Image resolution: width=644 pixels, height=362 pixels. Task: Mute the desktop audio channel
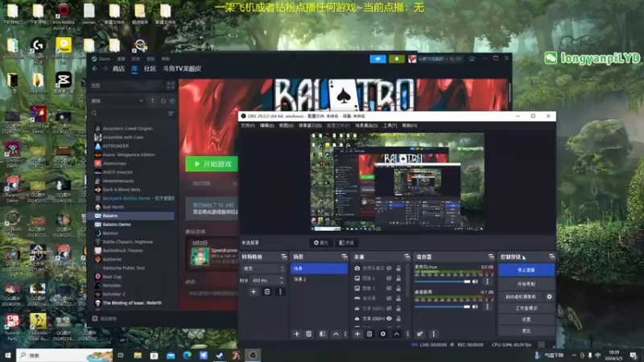(475, 306)
